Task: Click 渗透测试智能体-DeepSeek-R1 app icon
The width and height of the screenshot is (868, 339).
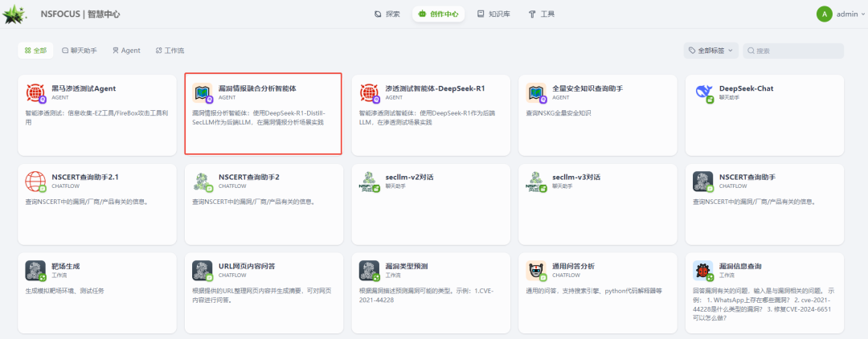Action: [370, 93]
